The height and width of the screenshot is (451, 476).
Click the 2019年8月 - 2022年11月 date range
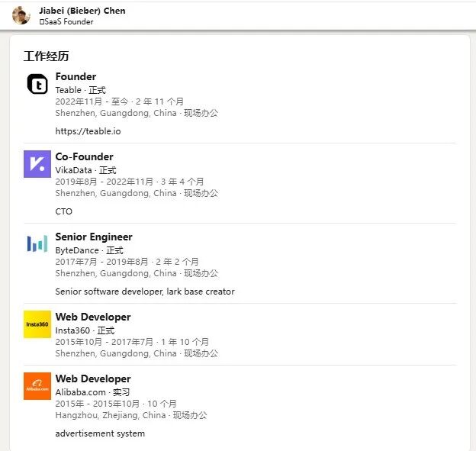click(104, 182)
